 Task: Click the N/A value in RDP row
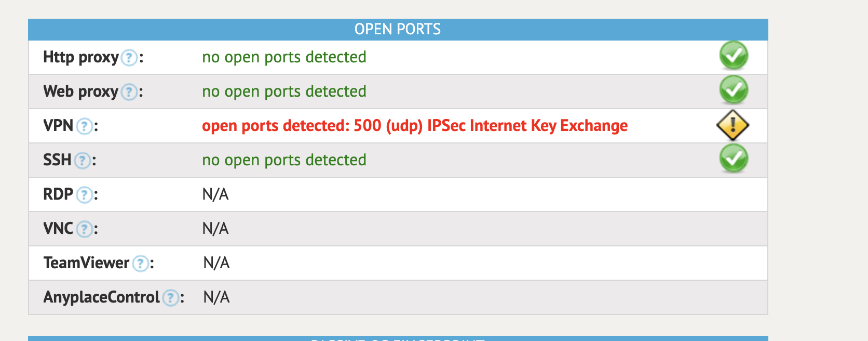[215, 194]
